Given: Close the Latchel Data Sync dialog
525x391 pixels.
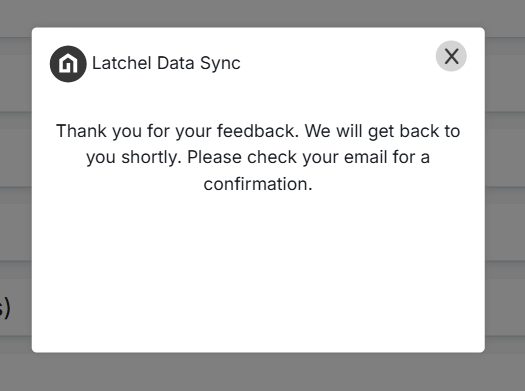Looking at the screenshot, I should click(451, 56).
